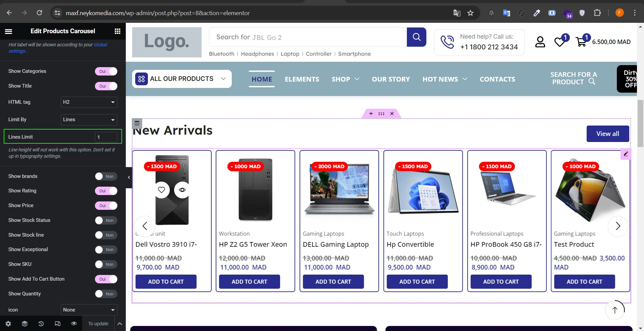Expand the SHOP menu chevron
This screenshot has width=644, height=331.
(357, 79)
